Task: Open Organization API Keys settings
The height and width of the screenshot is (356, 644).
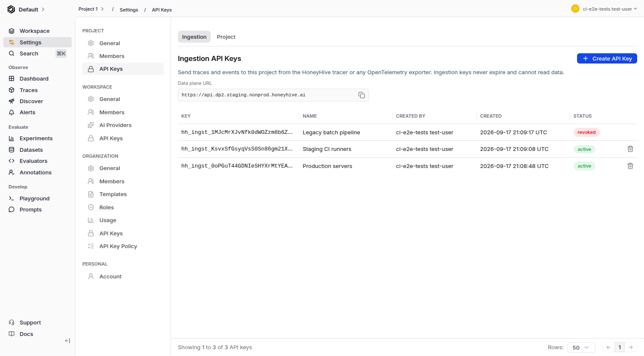Action: (x=123, y=234)
